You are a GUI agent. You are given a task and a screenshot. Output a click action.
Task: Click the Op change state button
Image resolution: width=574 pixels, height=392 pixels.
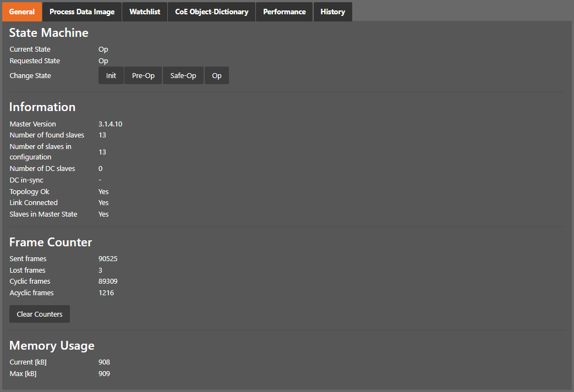click(x=217, y=76)
